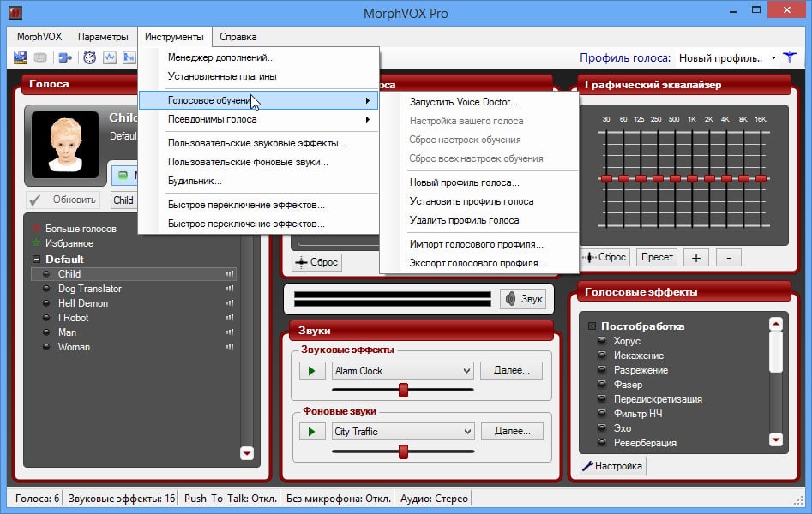This screenshot has height=514, width=812.
Task: Open the Профиль голоса dropdown arrow
Action: (773, 57)
